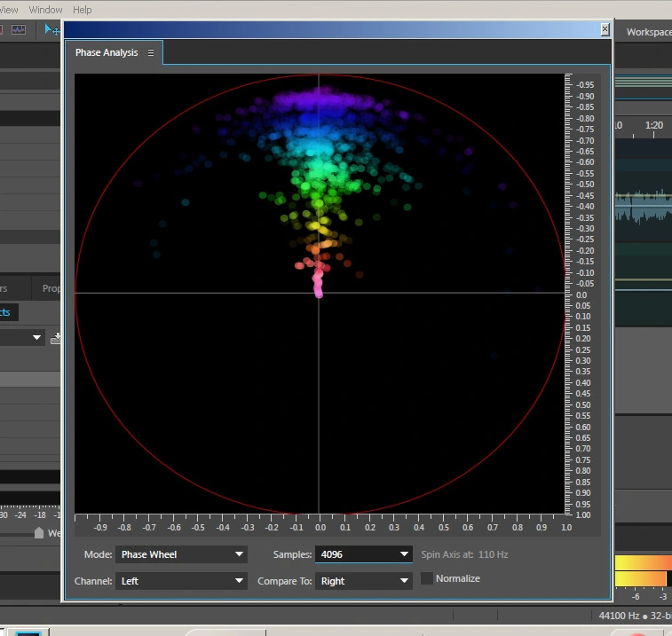Screen dimensions: 672x636
Task: Click the center origin of the phase wheel
Action: [319, 293]
